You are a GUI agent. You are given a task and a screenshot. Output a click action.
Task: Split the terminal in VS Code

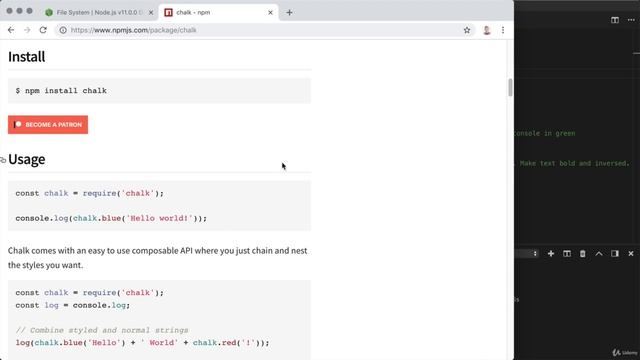tap(567, 253)
